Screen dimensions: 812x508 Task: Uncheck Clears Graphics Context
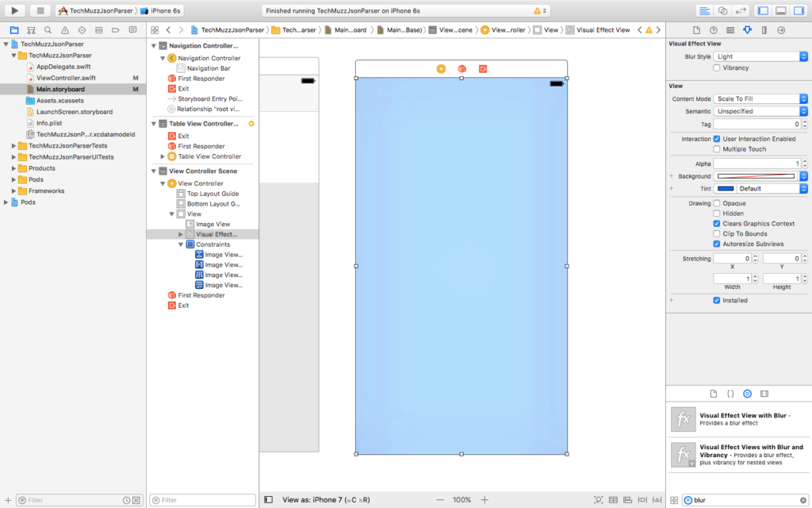(717, 223)
